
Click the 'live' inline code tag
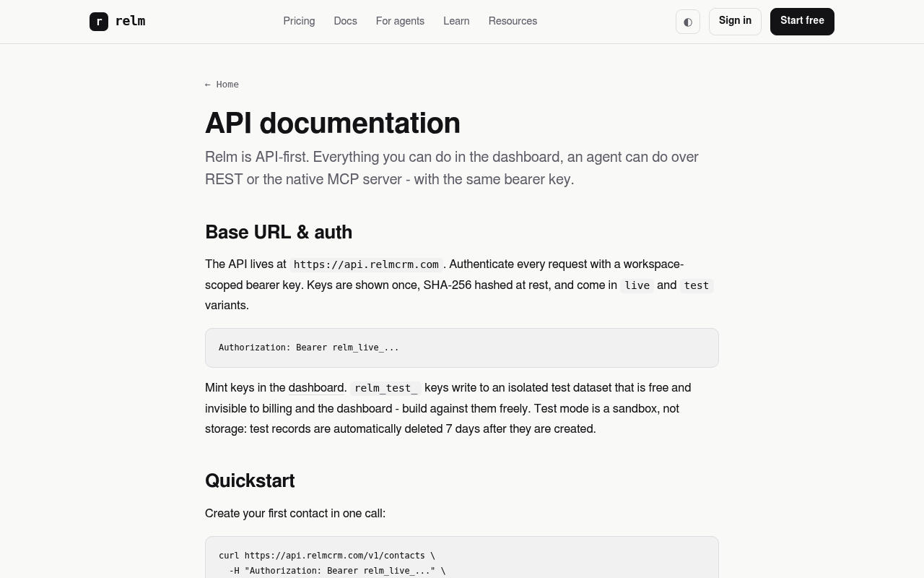(637, 285)
